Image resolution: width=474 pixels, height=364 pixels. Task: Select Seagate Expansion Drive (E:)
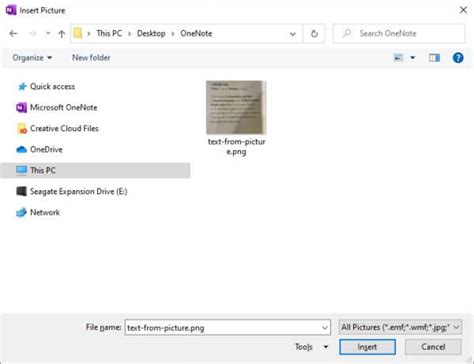coord(79,191)
